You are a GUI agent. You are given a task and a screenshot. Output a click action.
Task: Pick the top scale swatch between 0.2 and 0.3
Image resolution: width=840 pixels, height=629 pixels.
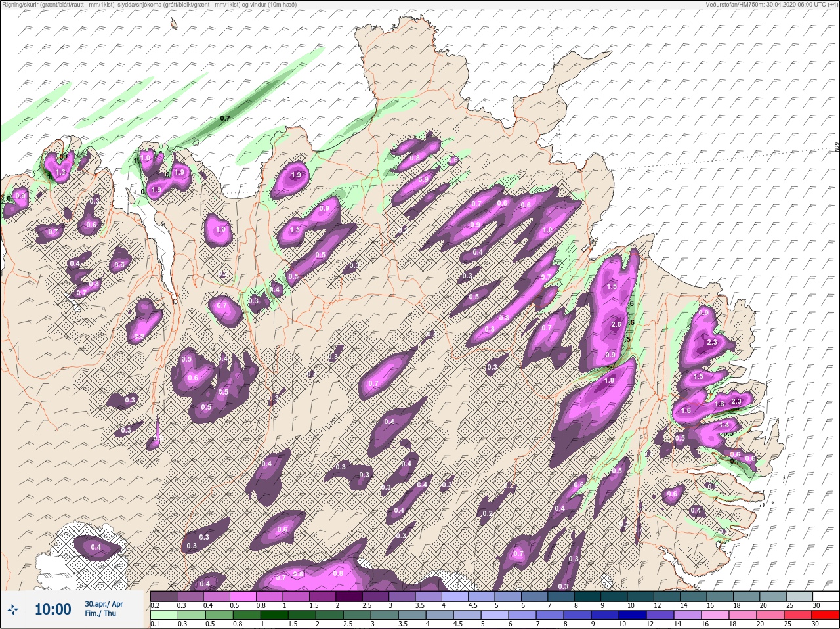(x=164, y=596)
